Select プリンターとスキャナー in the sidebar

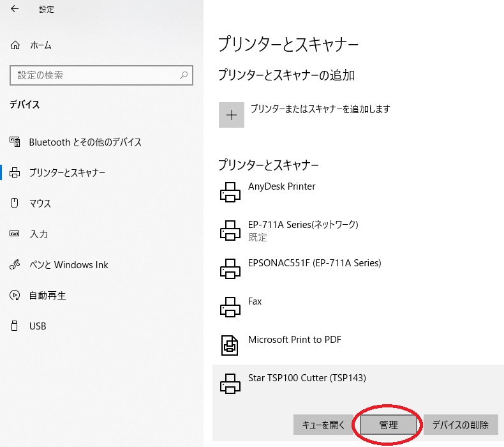point(67,172)
